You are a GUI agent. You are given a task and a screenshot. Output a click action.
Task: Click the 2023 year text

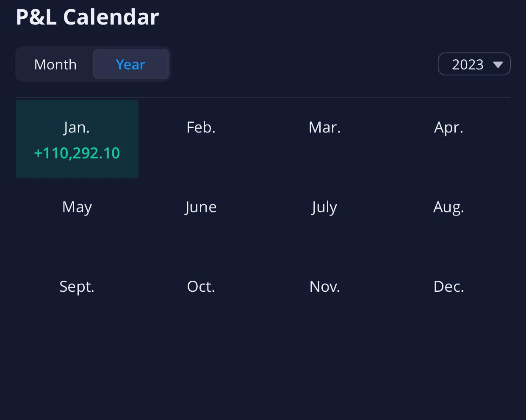[x=468, y=64]
